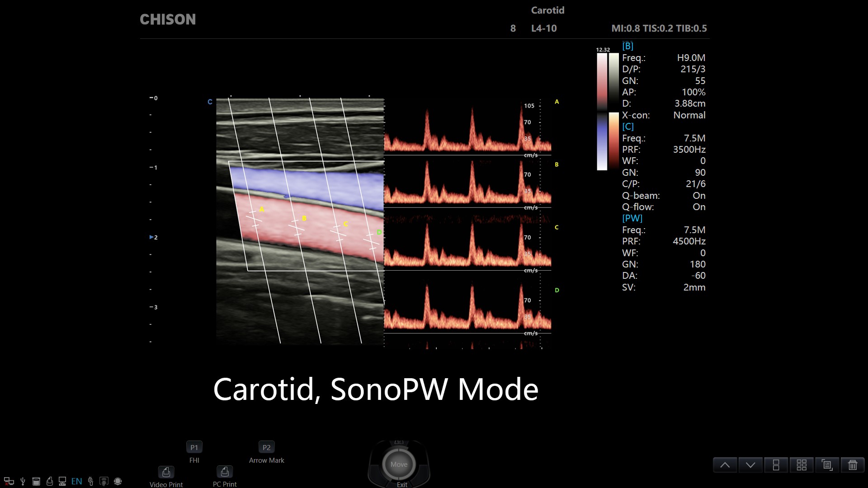Click the P1 FHI shortcut key
The height and width of the screenshot is (488, 868).
coord(194,447)
